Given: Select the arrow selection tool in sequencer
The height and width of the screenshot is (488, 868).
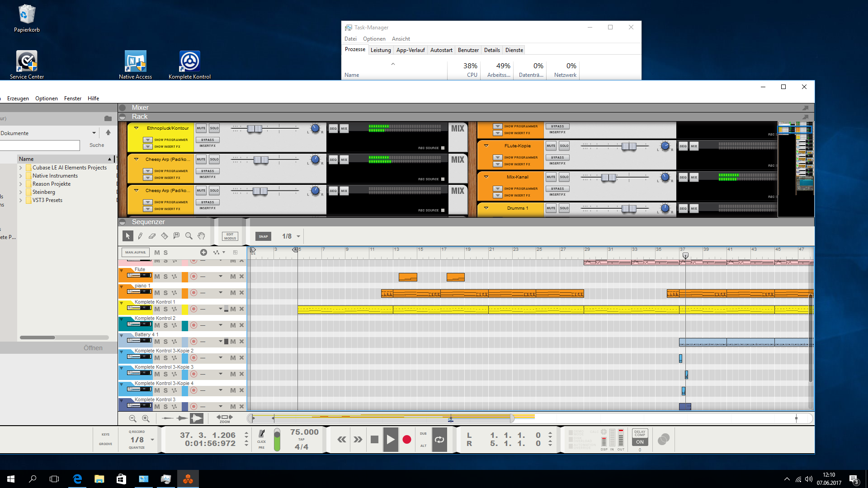Looking at the screenshot, I should [127, 236].
